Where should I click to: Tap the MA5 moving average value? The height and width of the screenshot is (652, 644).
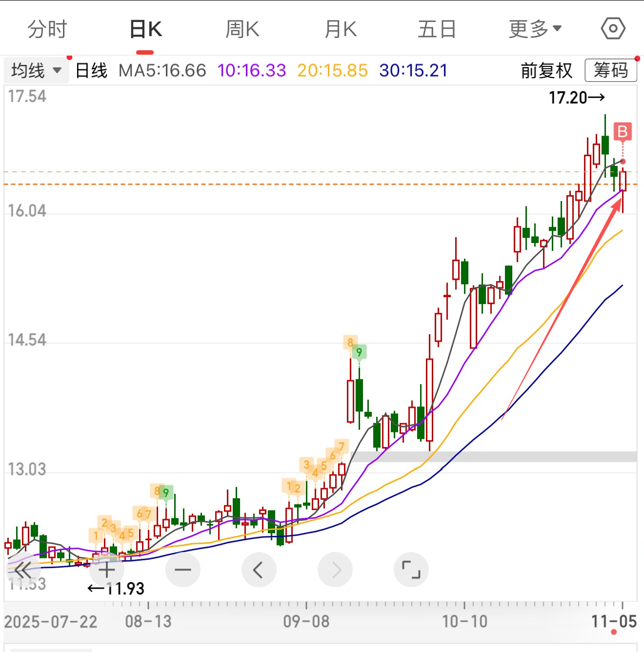coord(162,71)
